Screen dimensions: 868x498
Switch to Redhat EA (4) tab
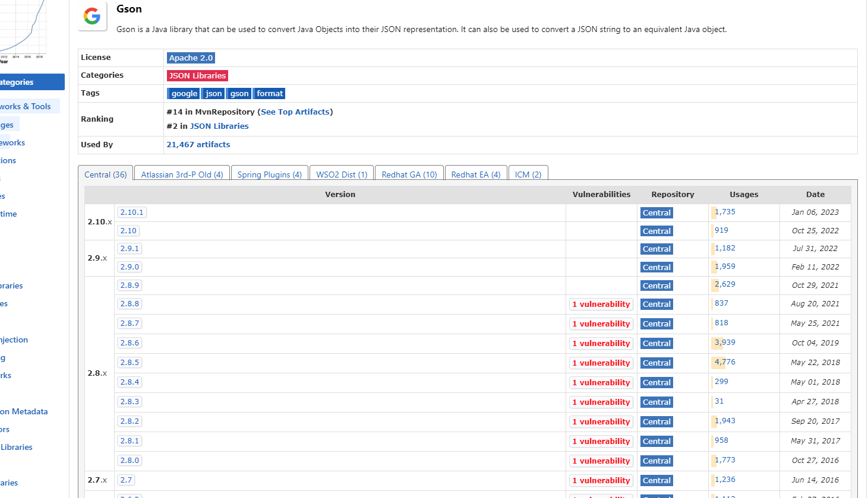coord(476,174)
